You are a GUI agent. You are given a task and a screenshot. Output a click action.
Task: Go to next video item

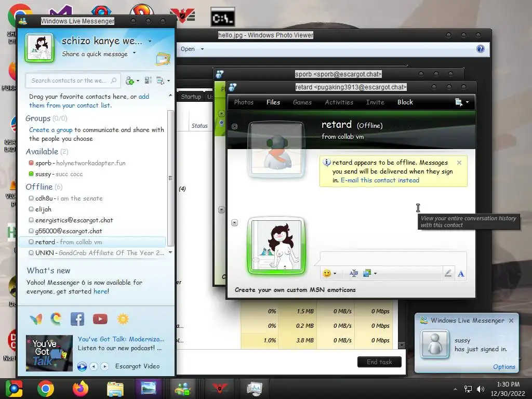coord(104,366)
